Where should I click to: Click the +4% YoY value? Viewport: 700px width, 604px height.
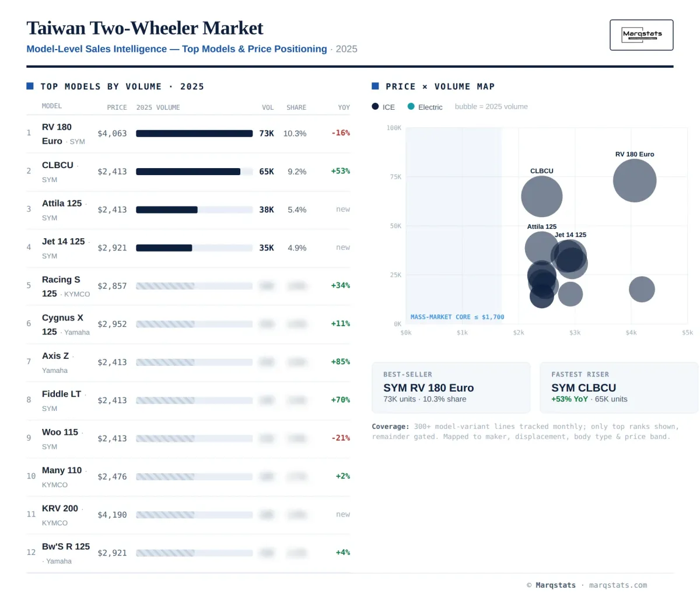343,552
